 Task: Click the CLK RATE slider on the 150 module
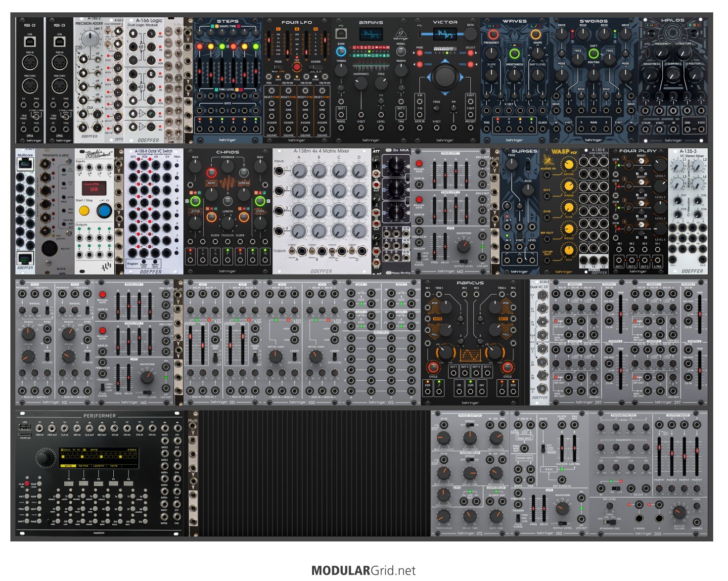(562, 448)
